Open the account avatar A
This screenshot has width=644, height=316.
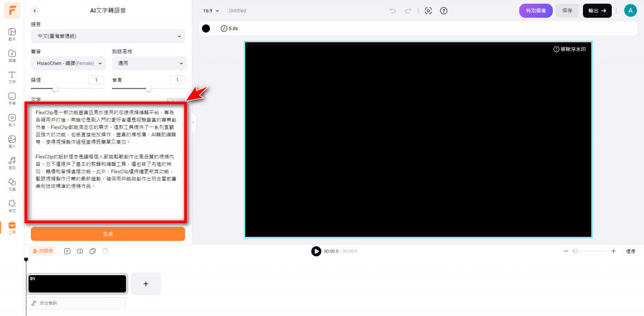[x=630, y=11]
